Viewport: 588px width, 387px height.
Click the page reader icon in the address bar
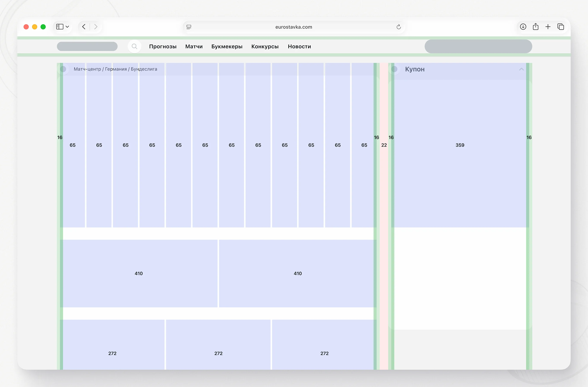[189, 27]
